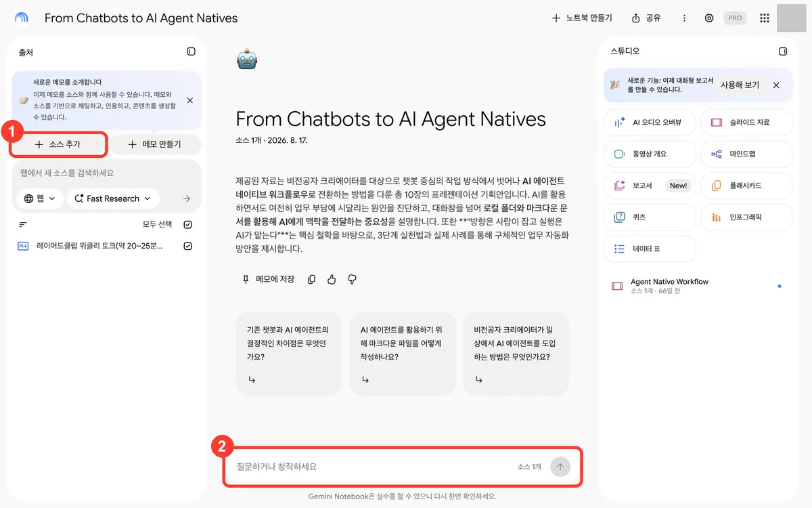Toggle the 모두 선택 checkbox
Image resolution: width=812 pixels, height=508 pixels.
tap(188, 224)
